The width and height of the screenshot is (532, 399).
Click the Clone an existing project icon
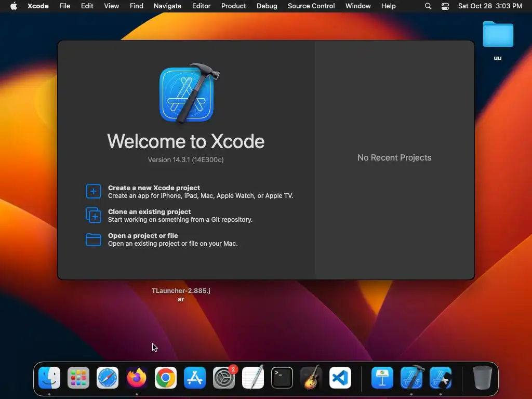point(94,215)
